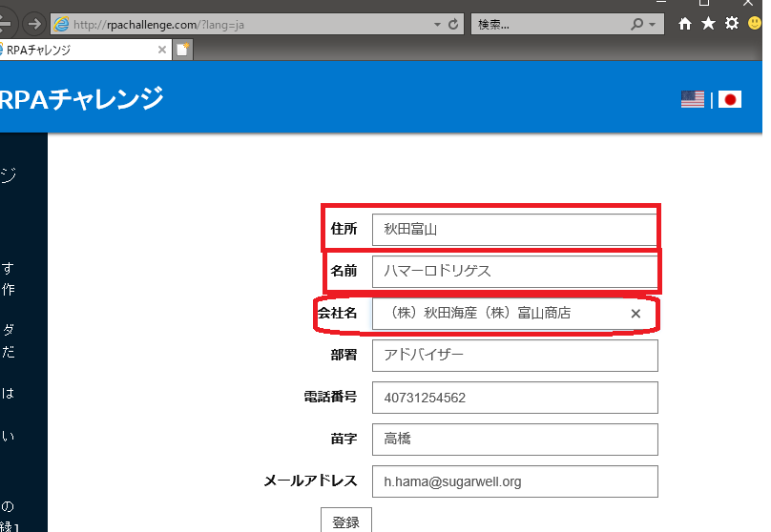
Task: Click the Internet Explorer page icon in address bar
Action: [61, 24]
